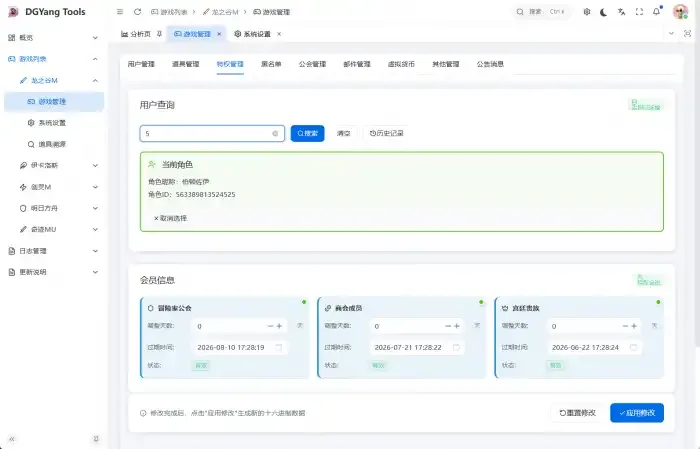Image resolution: width=700 pixels, height=449 pixels.
Task: Click the pin icon on the 分析页 tab
Action: tap(159, 34)
